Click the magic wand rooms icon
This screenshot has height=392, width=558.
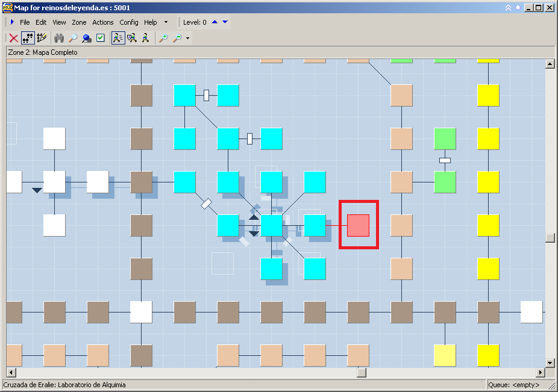(42, 38)
